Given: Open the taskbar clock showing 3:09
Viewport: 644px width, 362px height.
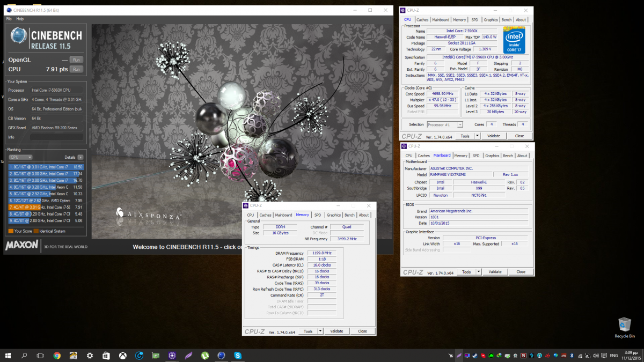Looking at the screenshot, I should 630,356.
